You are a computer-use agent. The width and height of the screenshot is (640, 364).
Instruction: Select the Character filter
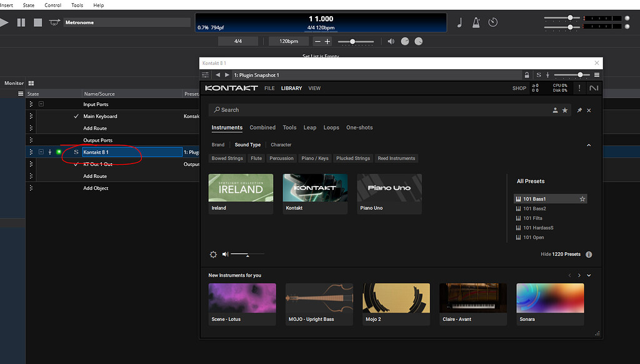point(281,145)
